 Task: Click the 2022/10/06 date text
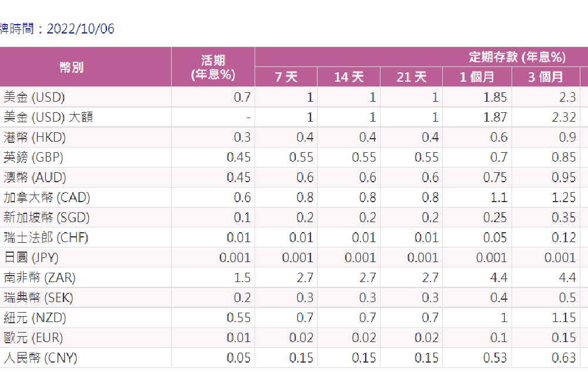click(x=80, y=29)
